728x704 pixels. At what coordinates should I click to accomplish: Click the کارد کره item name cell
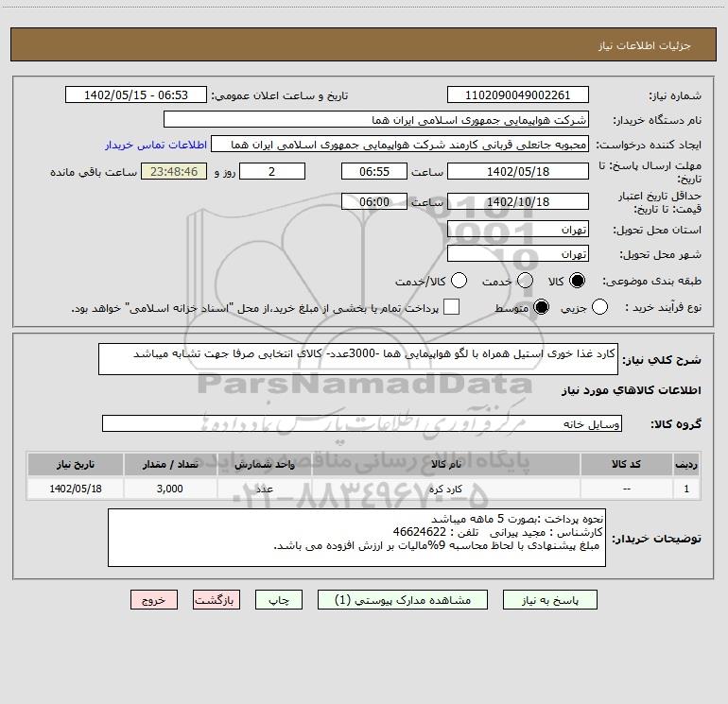[x=445, y=489]
